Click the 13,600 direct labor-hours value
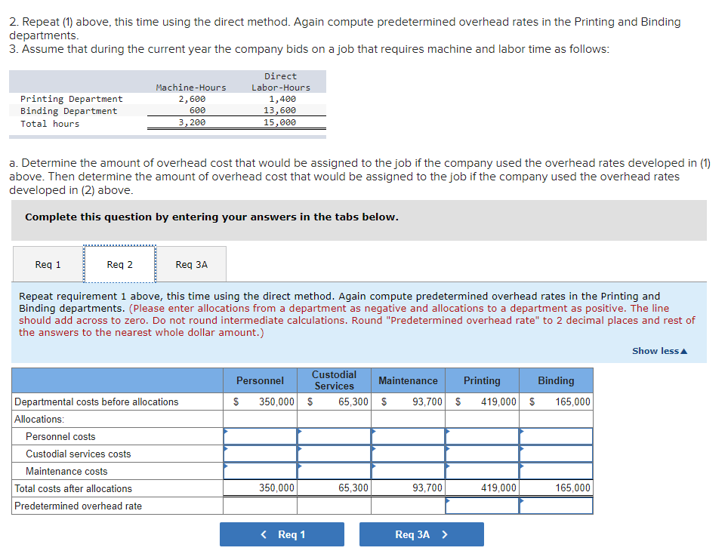Screen dimensions: 728x560 click(x=279, y=110)
